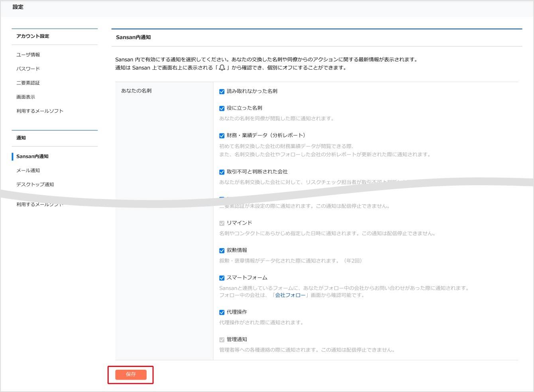Toggle the 叙勲情報 checkbox
The width and height of the screenshot is (534, 392).
pyautogui.click(x=222, y=251)
